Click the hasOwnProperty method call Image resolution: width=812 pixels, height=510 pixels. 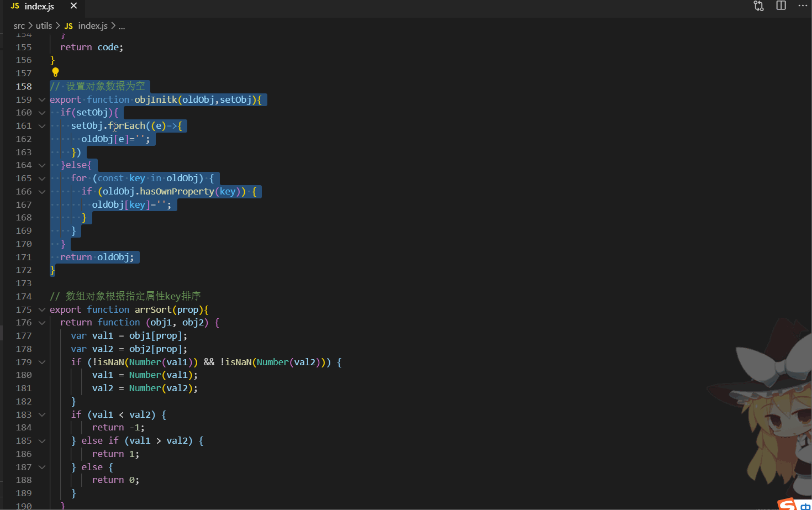click(x=177, y=191)
